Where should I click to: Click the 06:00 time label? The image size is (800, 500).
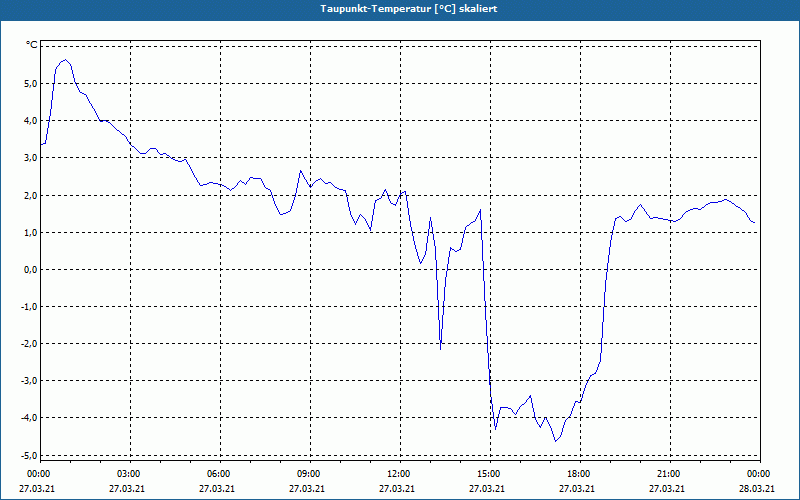220,474
